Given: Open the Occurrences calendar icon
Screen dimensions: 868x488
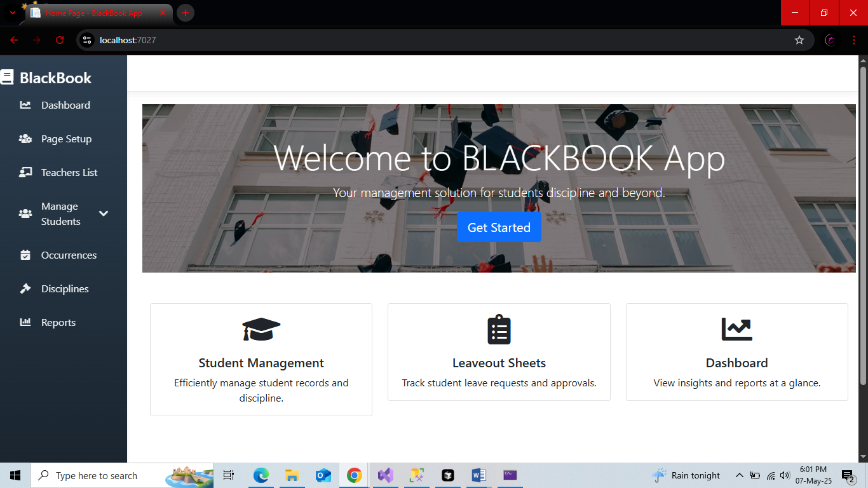Looking at the screenshot, I should 25,255.
